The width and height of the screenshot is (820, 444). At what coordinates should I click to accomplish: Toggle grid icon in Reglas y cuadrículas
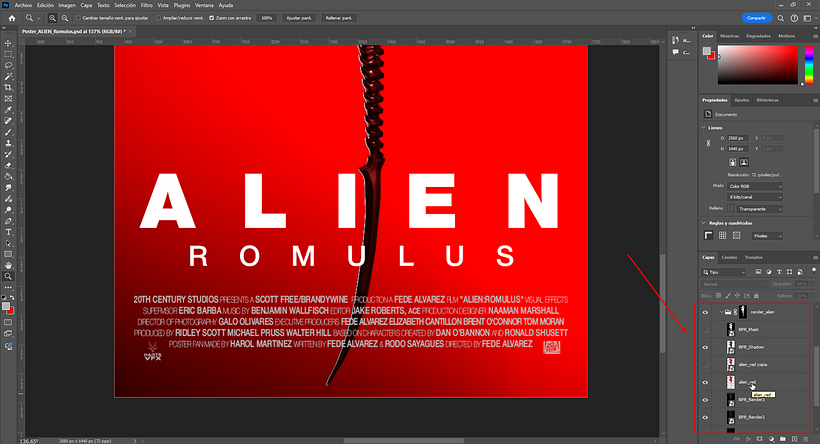tap(722, 235)
